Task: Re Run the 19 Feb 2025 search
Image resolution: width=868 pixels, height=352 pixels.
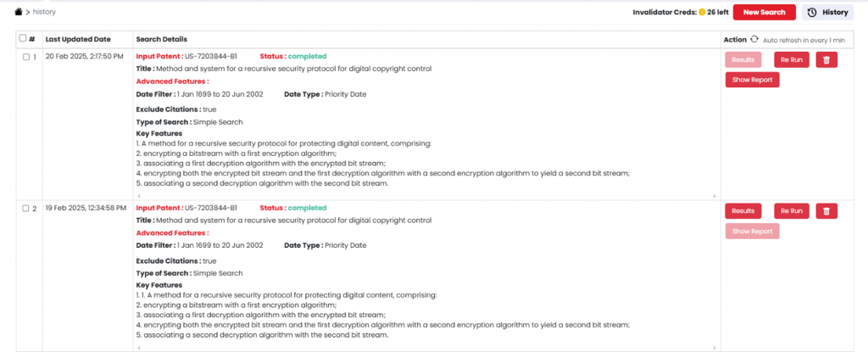Action: coord(792,211)
